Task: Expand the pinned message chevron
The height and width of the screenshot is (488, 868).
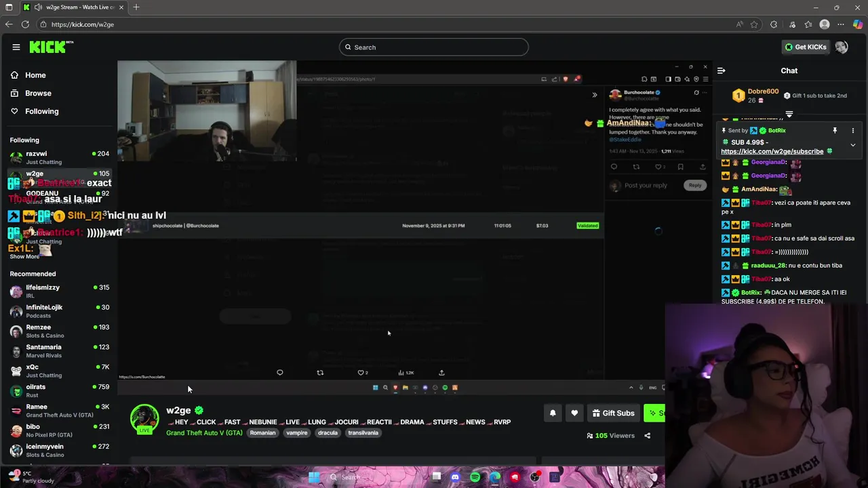Action: click(x=853, y=144)
